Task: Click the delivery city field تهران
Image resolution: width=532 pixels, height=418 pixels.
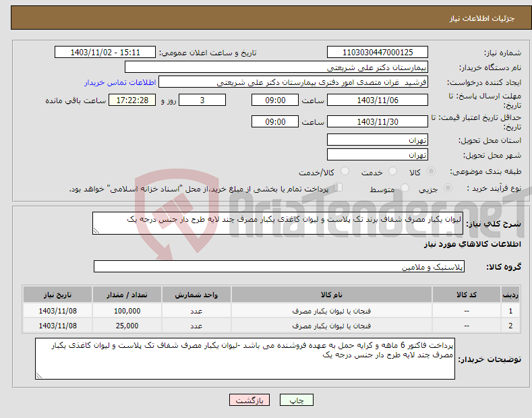Action: tap(378, 154)
